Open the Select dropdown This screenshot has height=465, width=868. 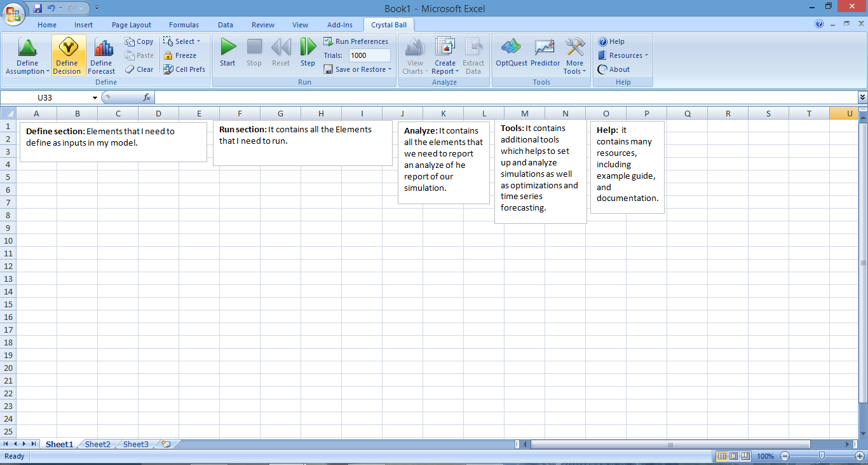point(182,41)
